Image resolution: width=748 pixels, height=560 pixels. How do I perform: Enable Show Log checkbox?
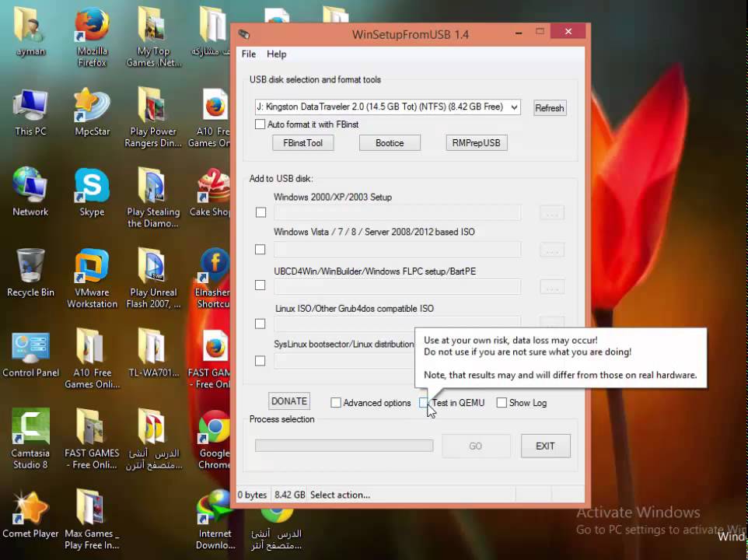pyautogui.click(x=502, y=403)
